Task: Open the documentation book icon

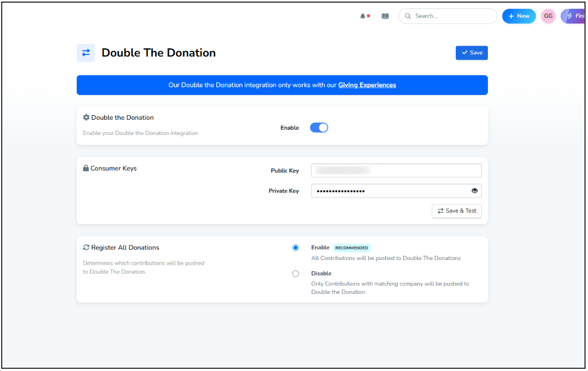Action: pyautogui.click(x=385, y=16)
